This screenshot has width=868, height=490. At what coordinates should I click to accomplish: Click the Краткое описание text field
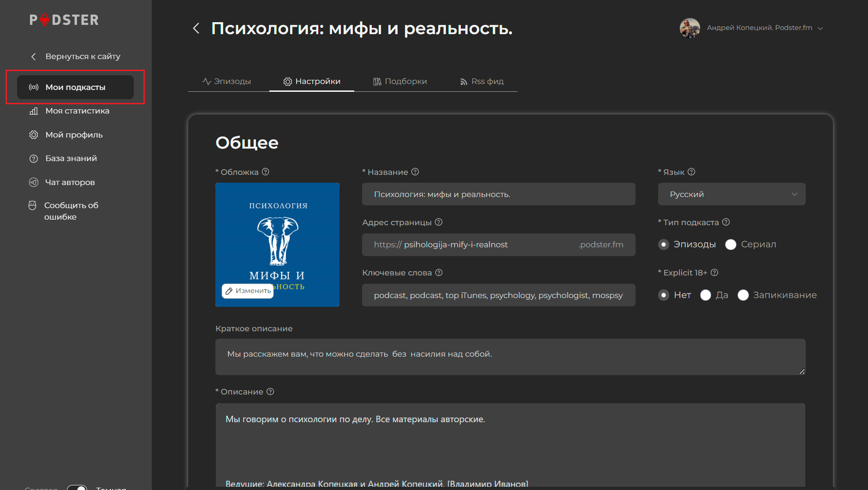click(x=510, y=357)
